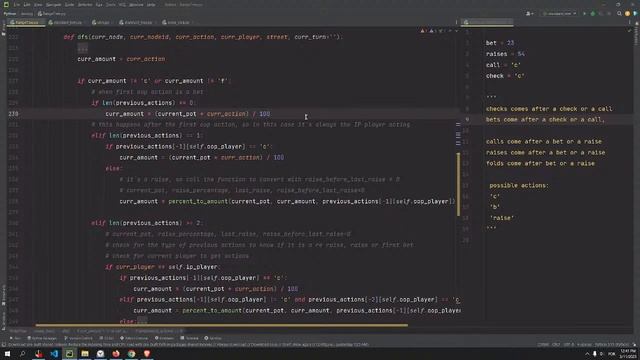Open the VCS menu

[x=122, y=4]
